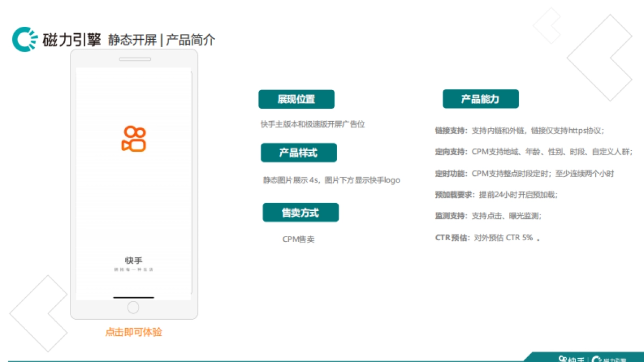Viewport: 644px width, 362px height.
Task: Select the 产品样式 green button
Action: [298, 152]
